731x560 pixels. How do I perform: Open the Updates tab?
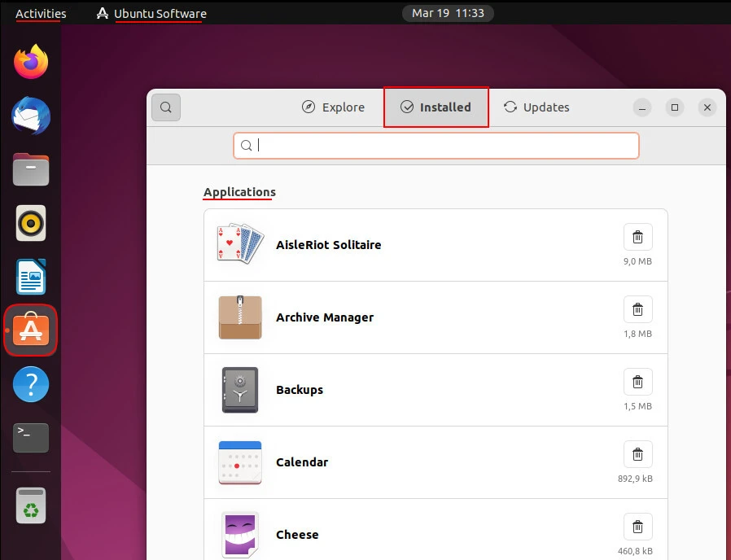pos(536,107)
